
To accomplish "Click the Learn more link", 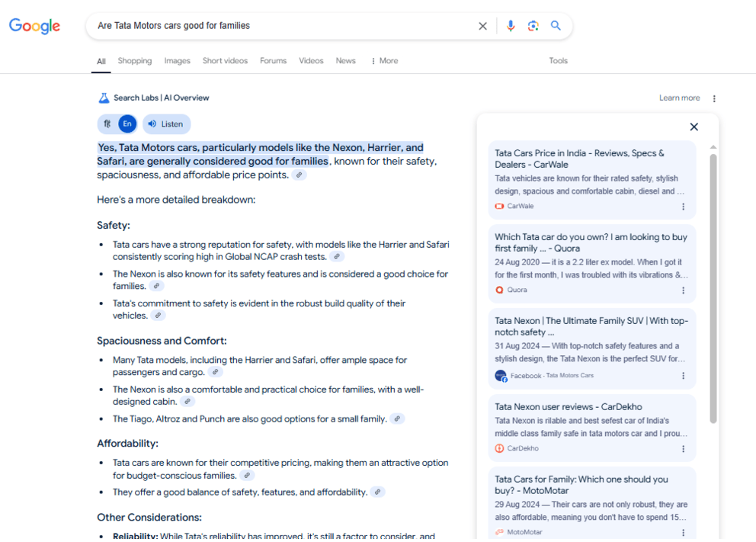I will [679, 98].
